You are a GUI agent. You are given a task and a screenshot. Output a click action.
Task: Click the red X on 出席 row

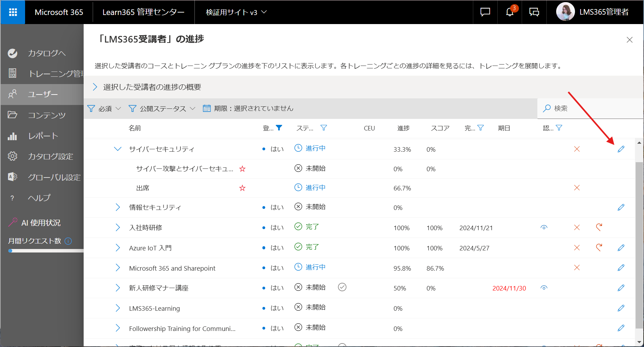[x=577, y=188]
